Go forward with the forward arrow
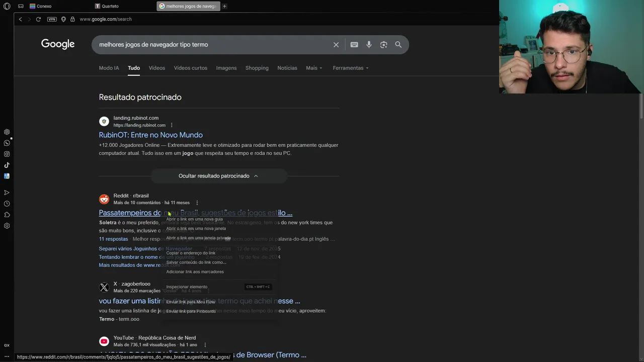 (29, 19)
